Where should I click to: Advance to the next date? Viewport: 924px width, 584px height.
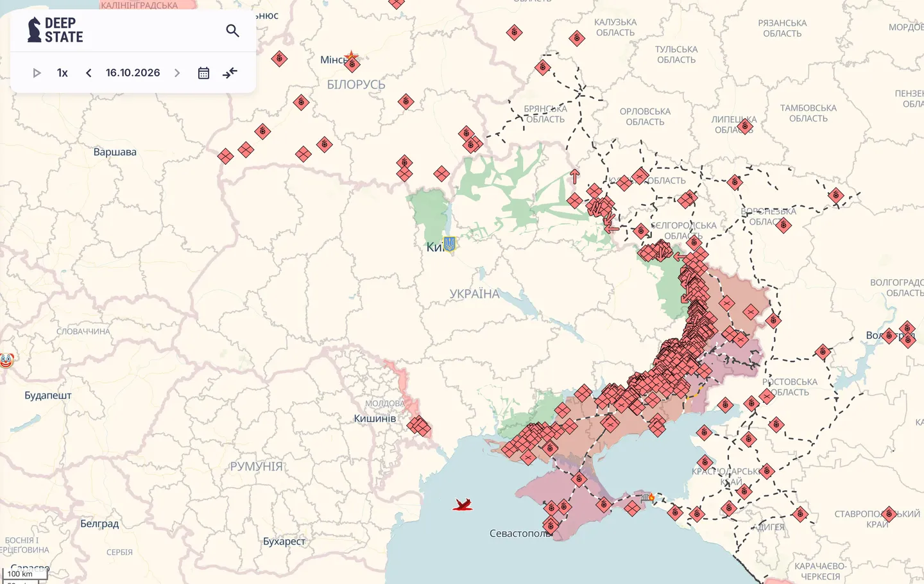click(x=177, y=73)
